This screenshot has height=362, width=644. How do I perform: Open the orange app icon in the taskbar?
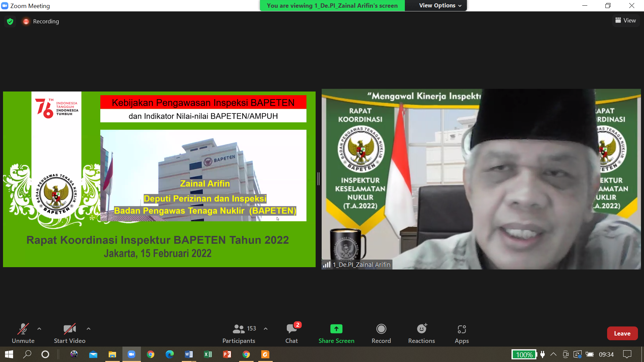(265, 354)
